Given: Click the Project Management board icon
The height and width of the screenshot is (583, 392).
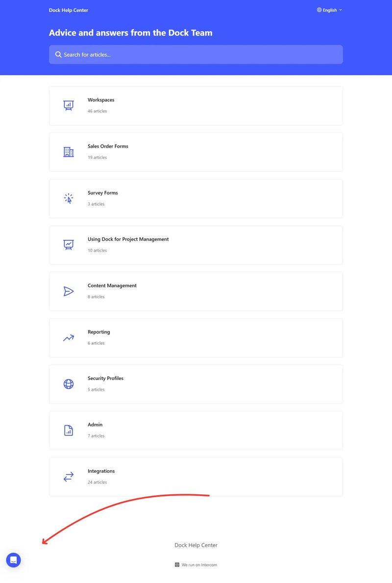Looking at the screenshot, I should pyautogui.click(x=69, y=245).
